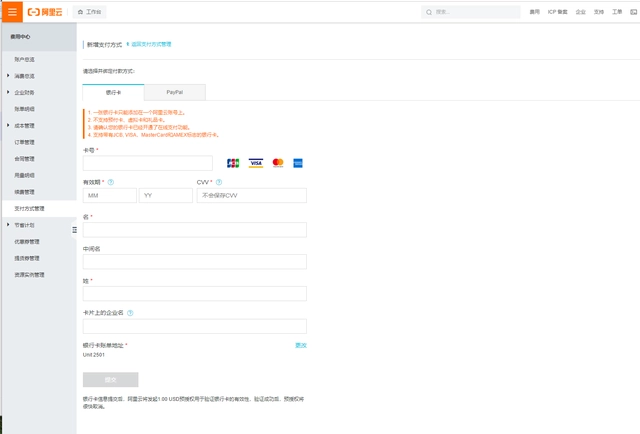Select the 银行卡 tab

(x=113, y=92)
